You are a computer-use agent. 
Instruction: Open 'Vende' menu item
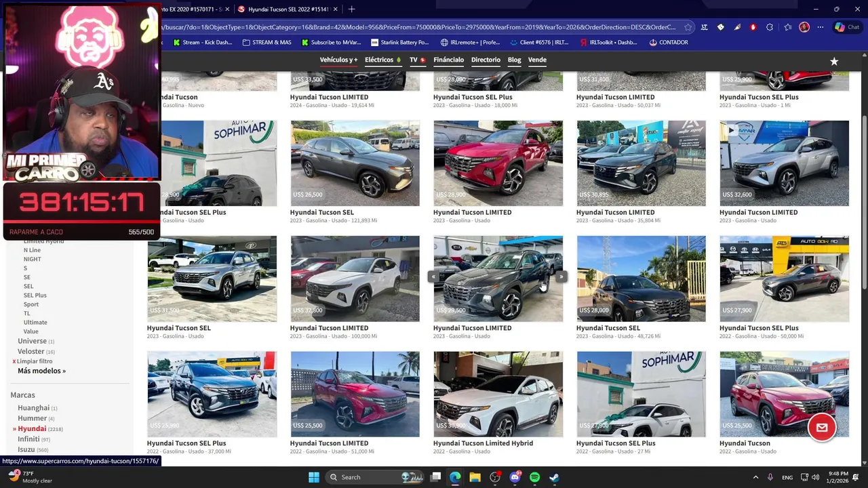click(x=537, y=60)
